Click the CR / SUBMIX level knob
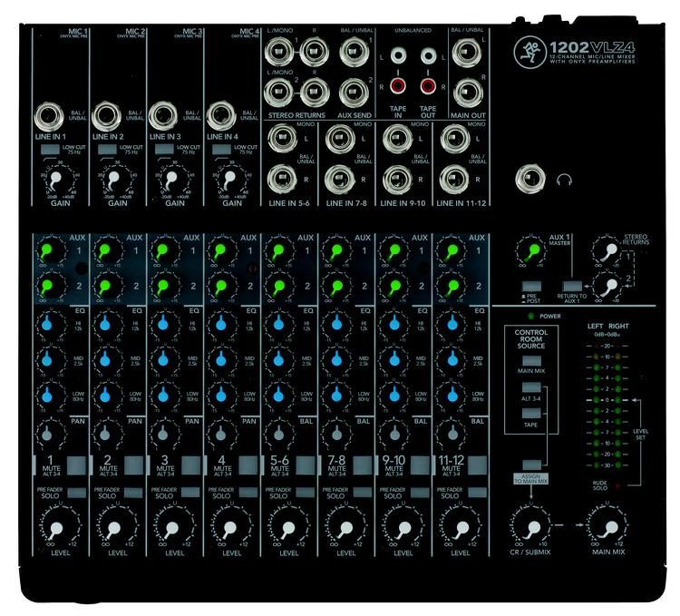Screen dimensions: 680x616 pos(531,528)
